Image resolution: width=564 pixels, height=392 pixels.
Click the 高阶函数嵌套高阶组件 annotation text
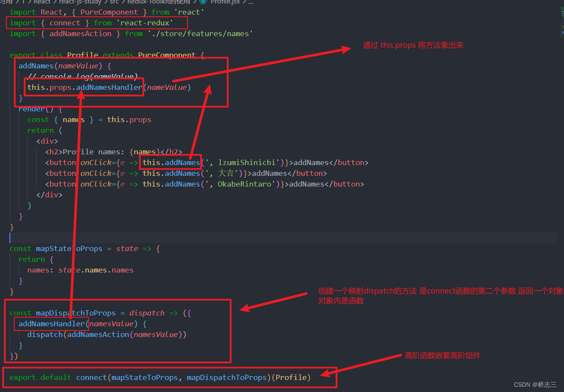[442, 355]
